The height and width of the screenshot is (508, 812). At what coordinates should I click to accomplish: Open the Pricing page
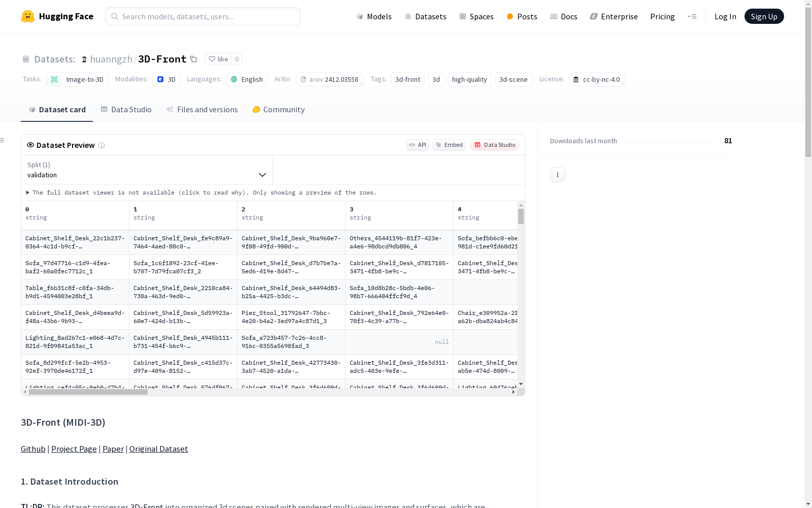point(662,16)
